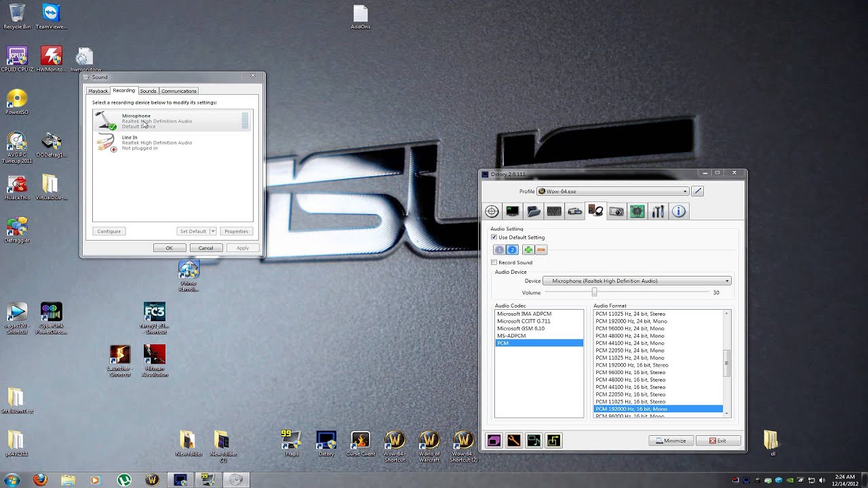Click Cancel in Sound dialog
The height and width of the screenshot is (488, 868).
[205, 248]
